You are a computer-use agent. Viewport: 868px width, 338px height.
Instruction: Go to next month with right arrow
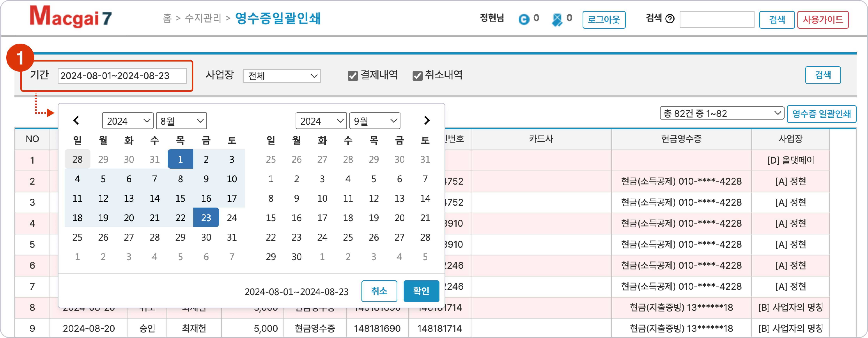(427, 121)
